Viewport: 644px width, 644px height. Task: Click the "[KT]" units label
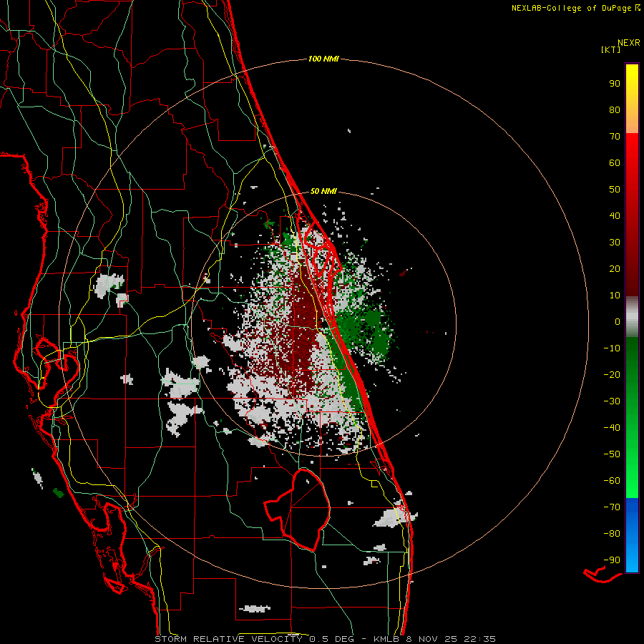click(x=611, y=49)
